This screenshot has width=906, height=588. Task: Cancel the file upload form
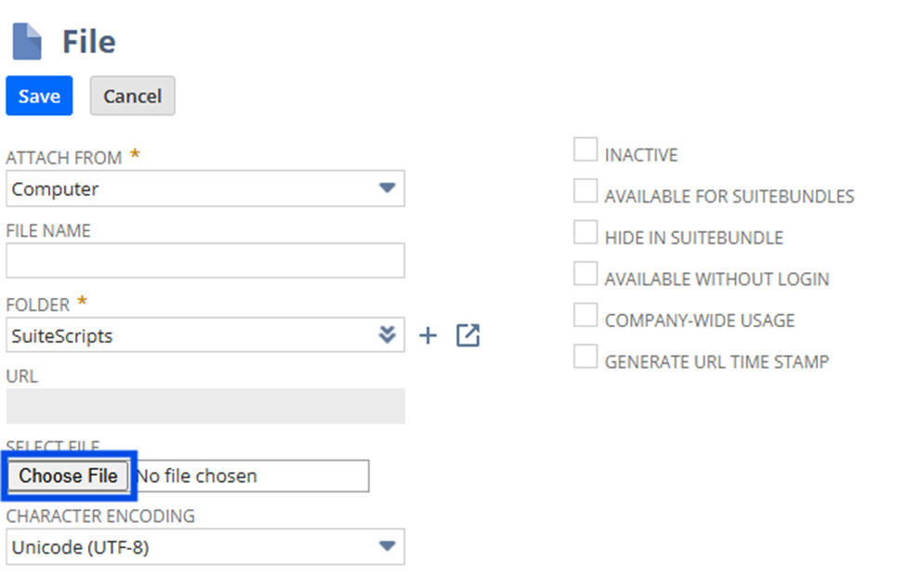pyautogui.click(x=132, y=96)
